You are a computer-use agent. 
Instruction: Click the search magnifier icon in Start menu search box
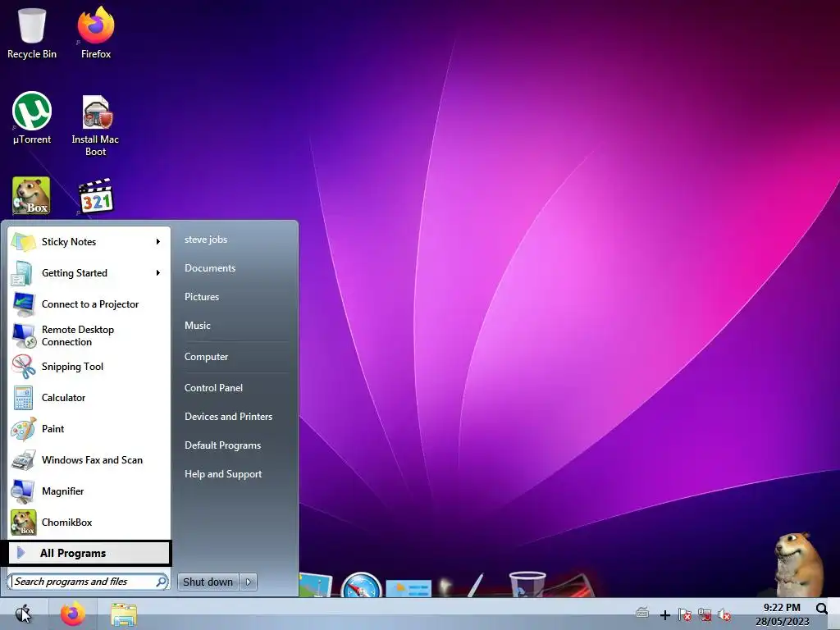pos(161,582)
